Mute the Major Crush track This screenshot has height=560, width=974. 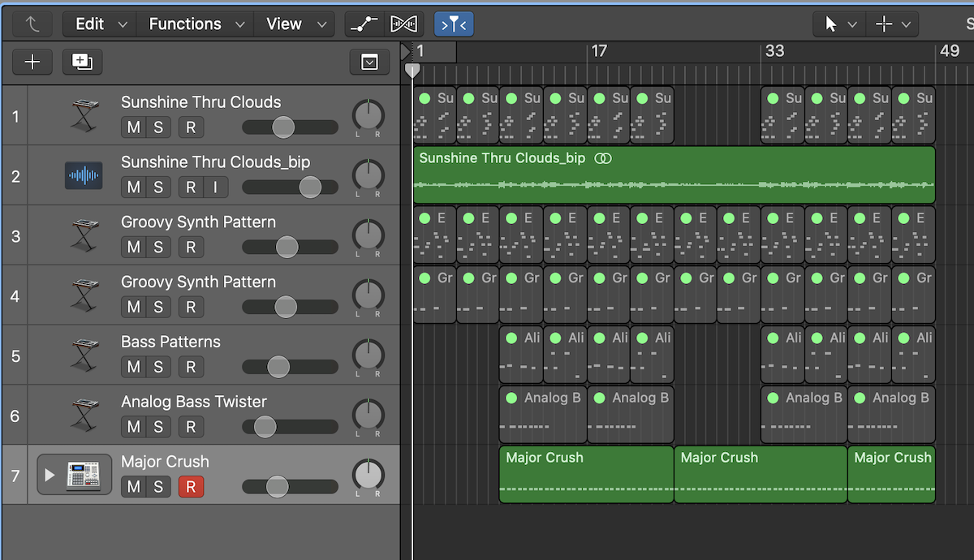point(134,487)
